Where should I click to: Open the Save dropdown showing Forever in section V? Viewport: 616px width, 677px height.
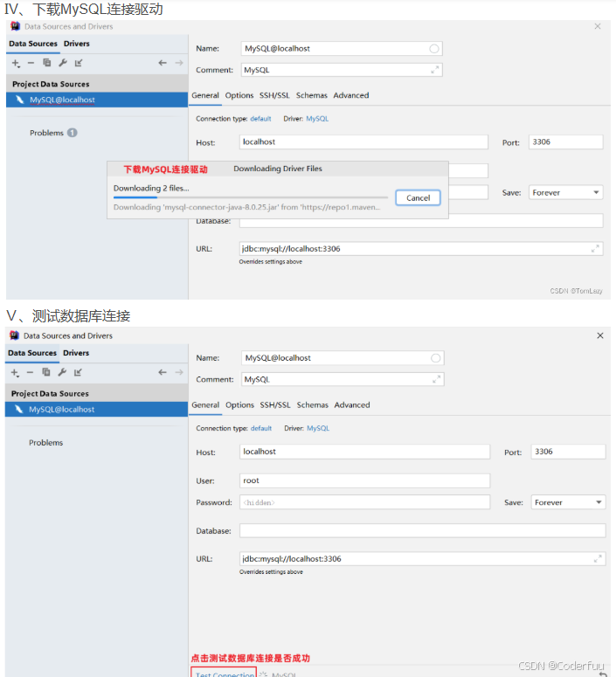click(x=568, y=502)
